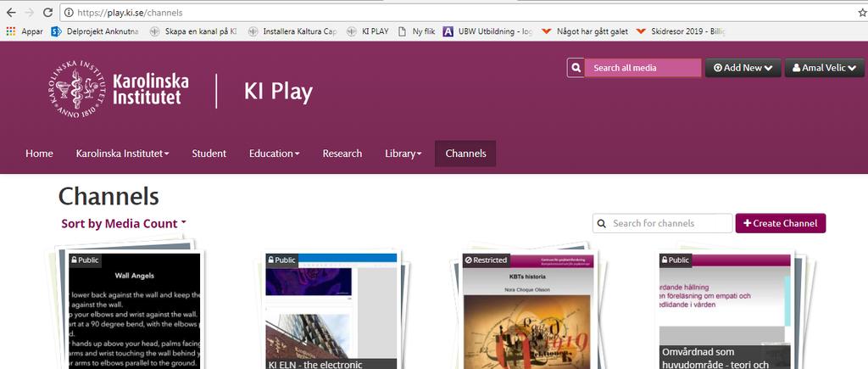Expand the Karolinska Institutet menu
Screen dimensions: 868x369
122,154
